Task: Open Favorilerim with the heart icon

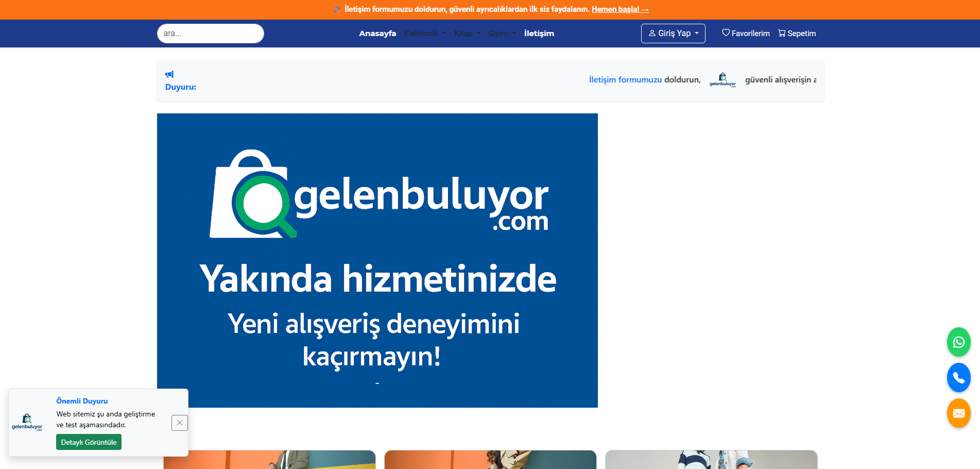Action: (x=745, y=33)
